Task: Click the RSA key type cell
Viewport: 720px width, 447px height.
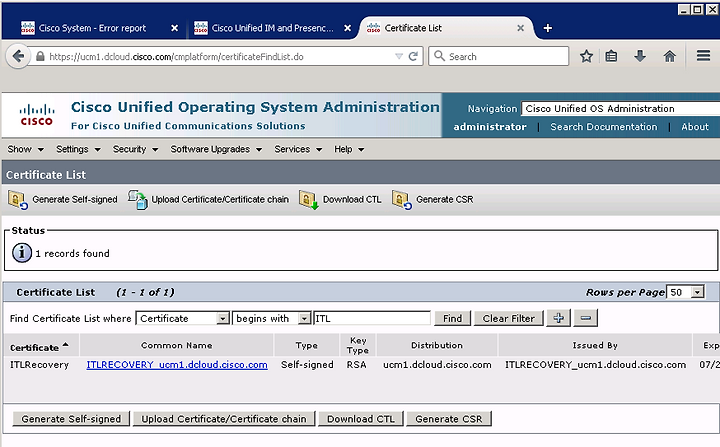Action: tap(356, 365)
